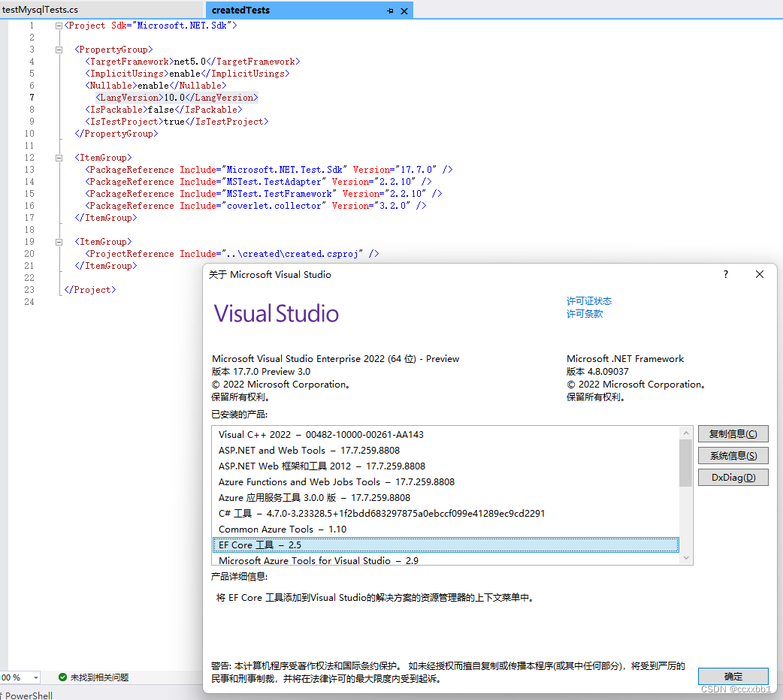Click the installed products scrollbar thumb
Viewport: 783px width, 700px height.
pos(685,463)
